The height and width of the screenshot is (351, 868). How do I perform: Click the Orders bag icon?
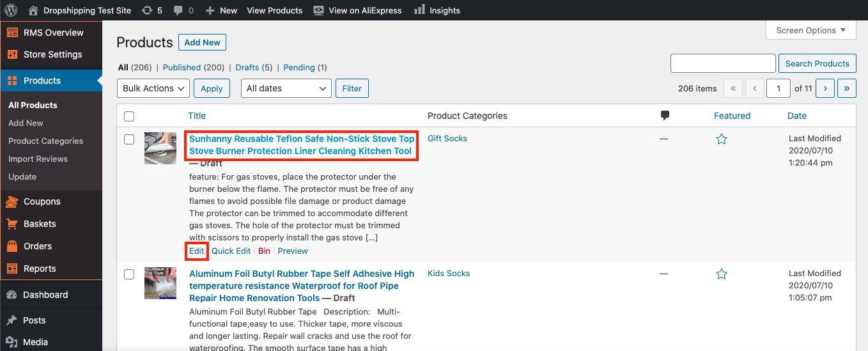12,246
